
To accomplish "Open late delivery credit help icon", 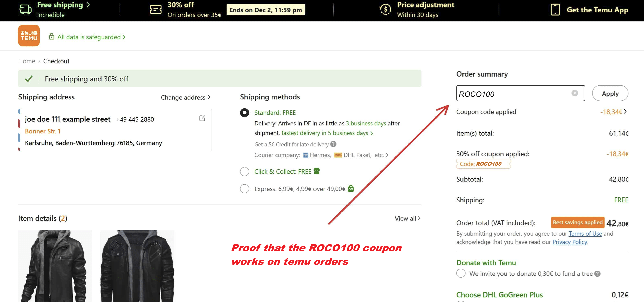I will coord(333,144).
